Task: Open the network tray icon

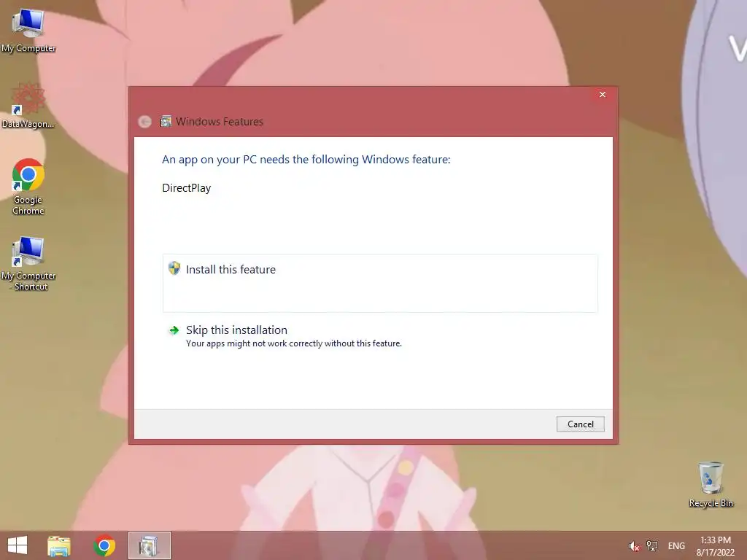Action: [x=651, y=546]
